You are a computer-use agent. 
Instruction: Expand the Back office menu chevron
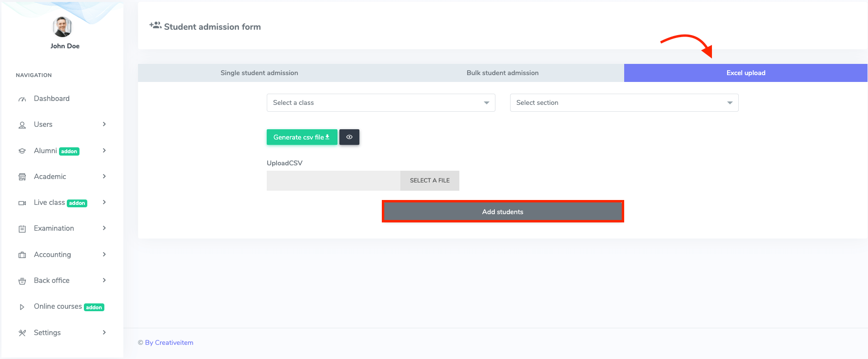point(104,280)
